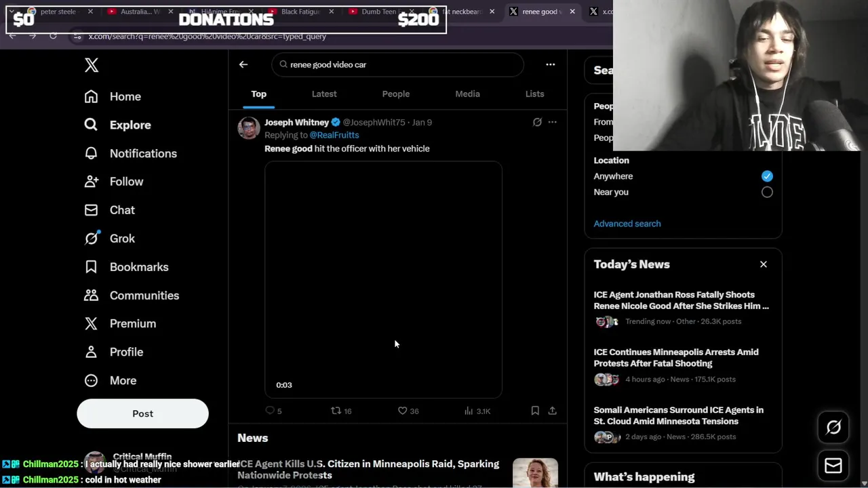
Task: Open the @RealFruitts mention link
Action: point(334,136)
